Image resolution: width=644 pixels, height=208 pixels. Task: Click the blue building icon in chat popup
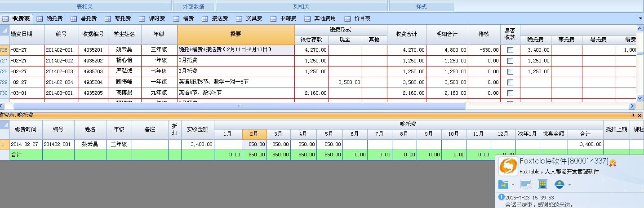[x=542, y=184]
